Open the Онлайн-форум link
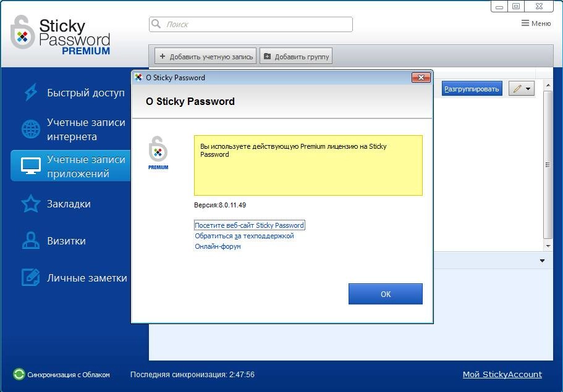The width and height of the screenshot is (563, 392). (218, 246)
